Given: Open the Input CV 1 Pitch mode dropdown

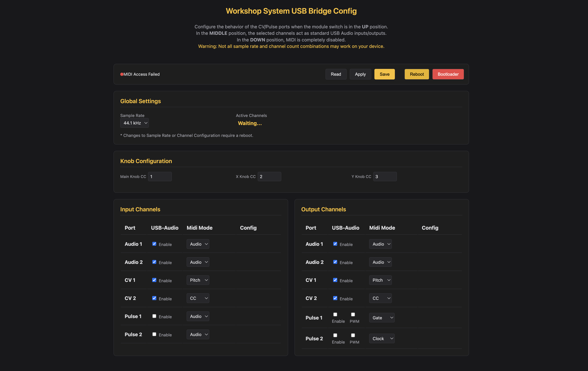Looking at the screenshot, I should (198, 280).
